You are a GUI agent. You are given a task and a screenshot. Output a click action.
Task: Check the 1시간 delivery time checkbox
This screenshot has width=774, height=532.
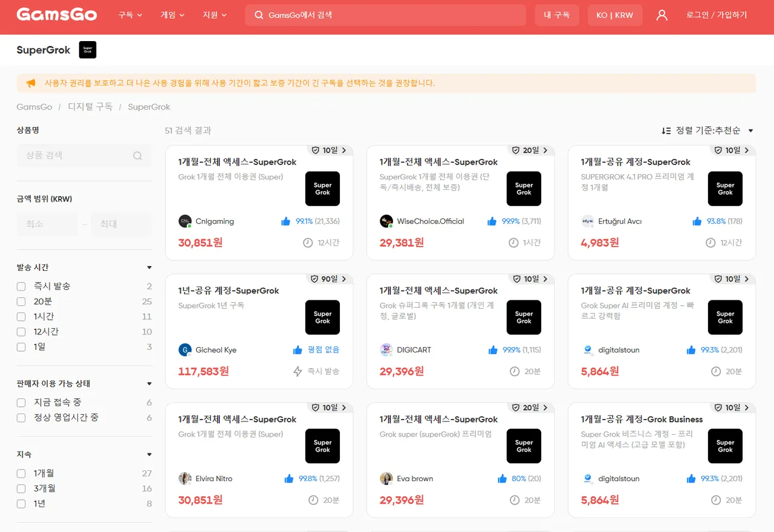point(21,317)
